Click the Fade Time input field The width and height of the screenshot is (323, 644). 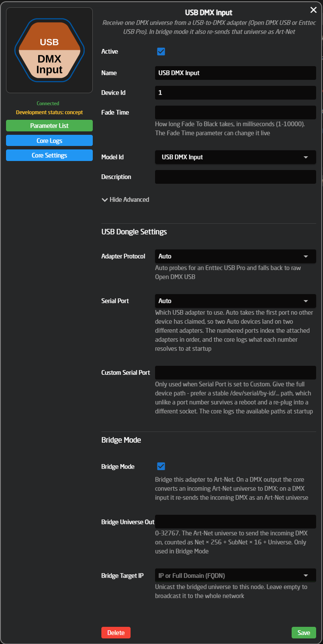click(235, 112)
